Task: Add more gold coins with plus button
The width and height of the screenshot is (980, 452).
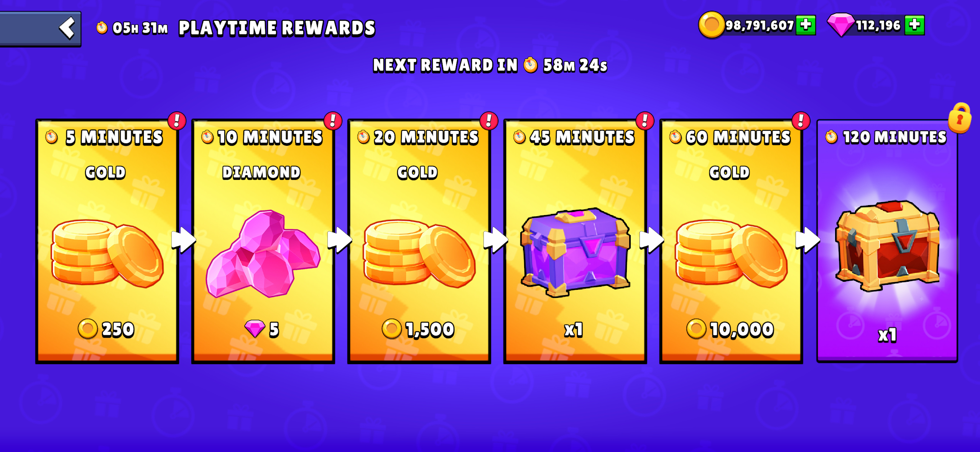Action: pos(806,25)
